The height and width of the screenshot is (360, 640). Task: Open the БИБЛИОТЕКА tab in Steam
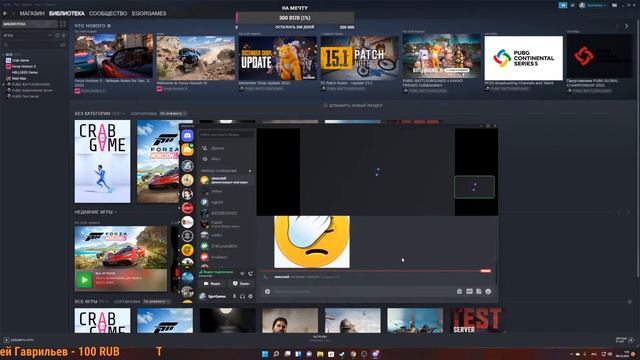point(67,13)
